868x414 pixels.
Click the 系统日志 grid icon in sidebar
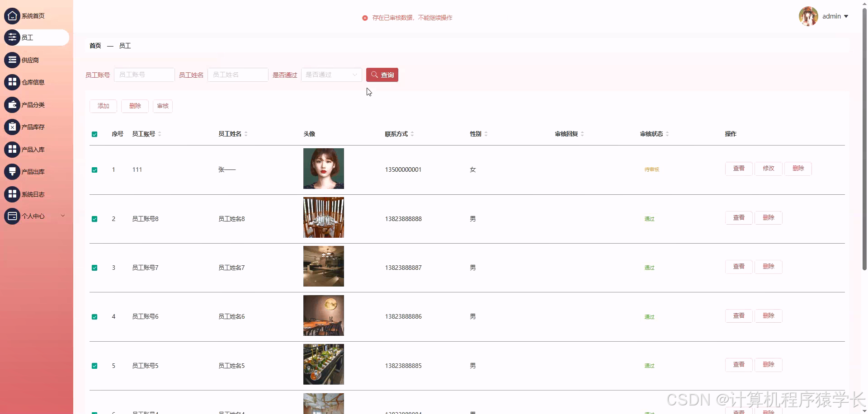[12, 194]
